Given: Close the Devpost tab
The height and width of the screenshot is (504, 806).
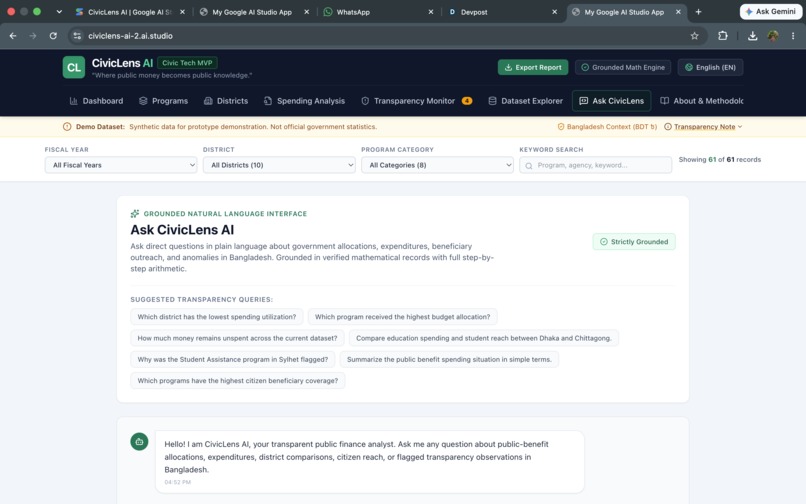Looking at the screenshot, I should (x=554, y=12).
